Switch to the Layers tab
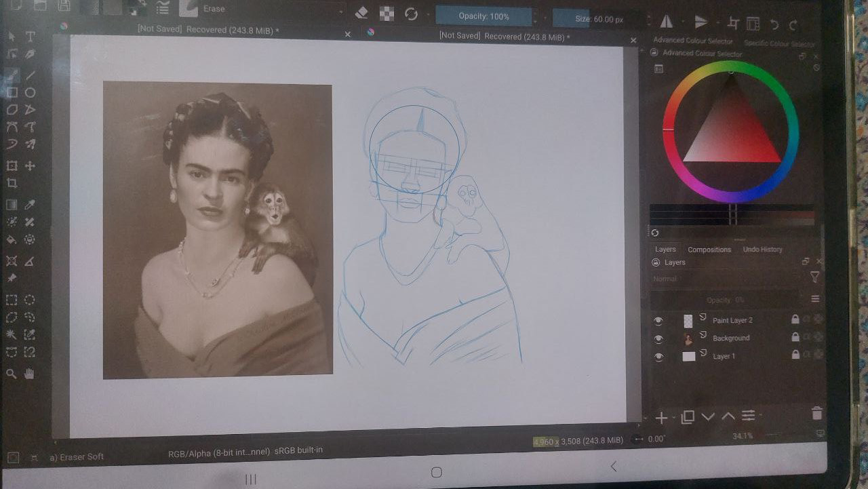Viewport: 868px width, 489px height. (665, 250)
